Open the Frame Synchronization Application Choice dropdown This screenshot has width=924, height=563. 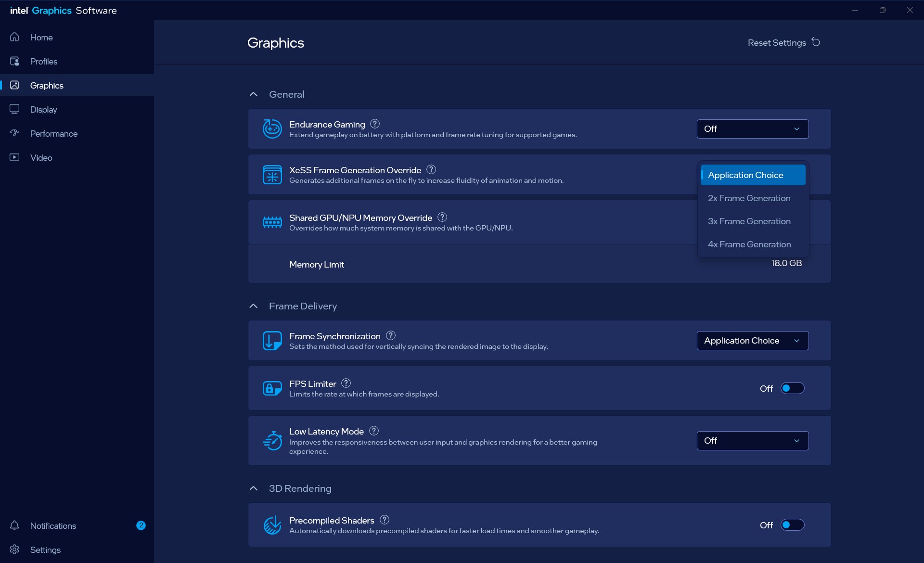pos(753,341)
